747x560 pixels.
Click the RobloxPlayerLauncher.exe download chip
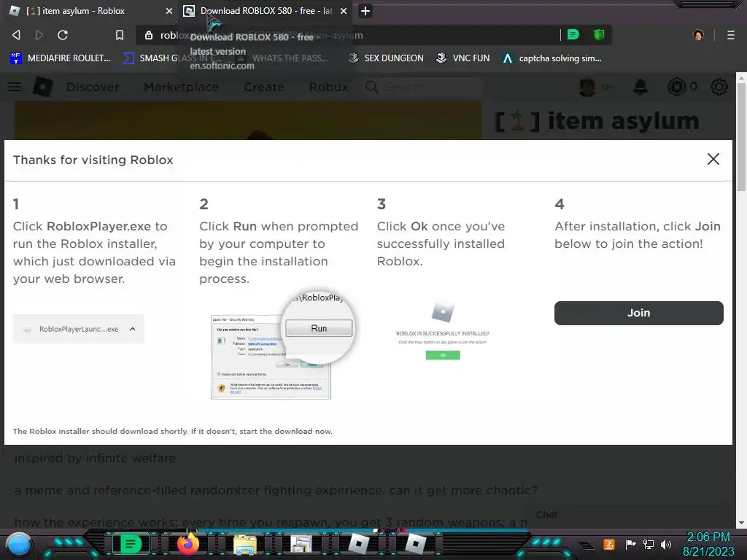[79, 329]
